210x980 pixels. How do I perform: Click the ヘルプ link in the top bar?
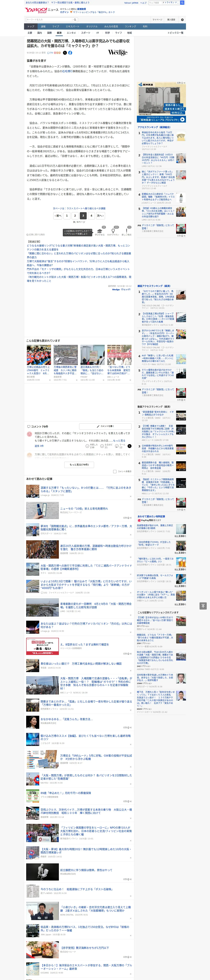pyautogui.click(x=143, y=3)
